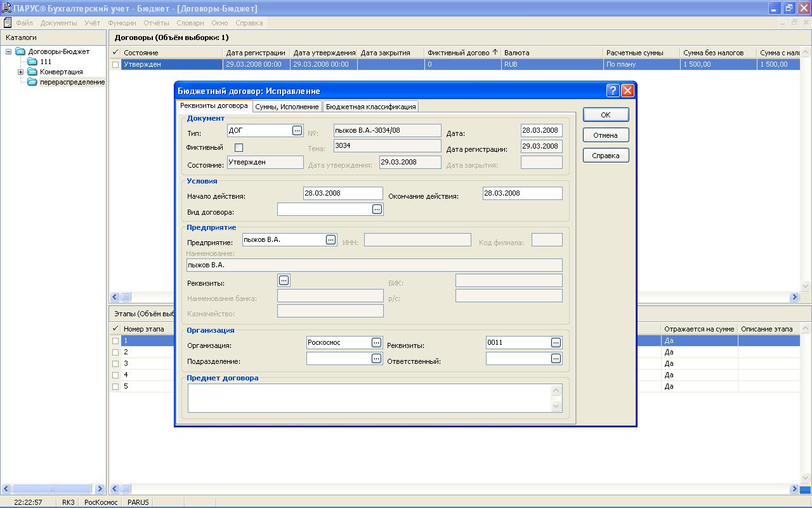
Task: Open the Предприятие lookup ellipsis button
Action: pos(331,239)
